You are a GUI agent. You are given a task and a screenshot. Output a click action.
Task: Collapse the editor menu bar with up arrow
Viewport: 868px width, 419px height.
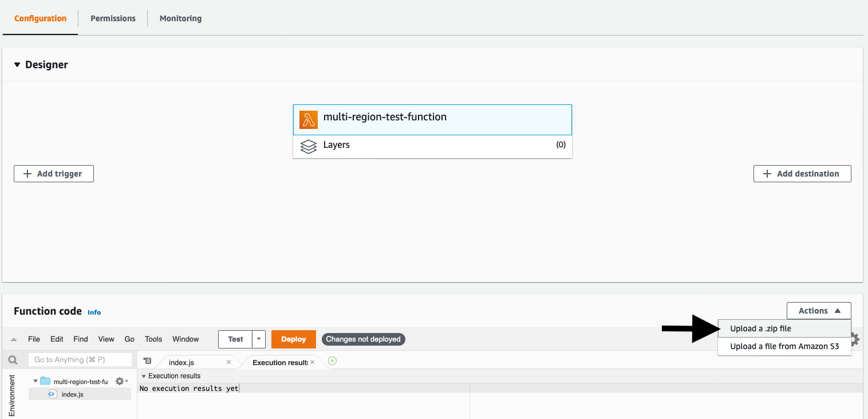[14, 339]
